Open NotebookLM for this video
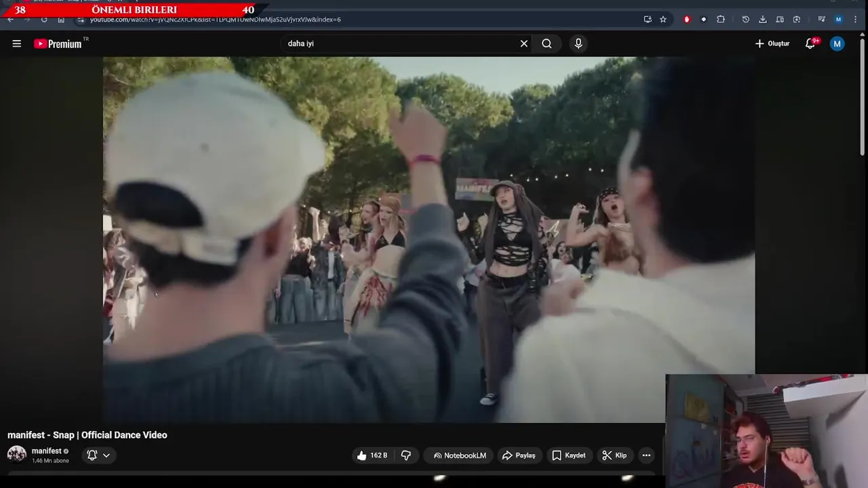Screen dimensions: 868x488 click(x=460, y=455)
